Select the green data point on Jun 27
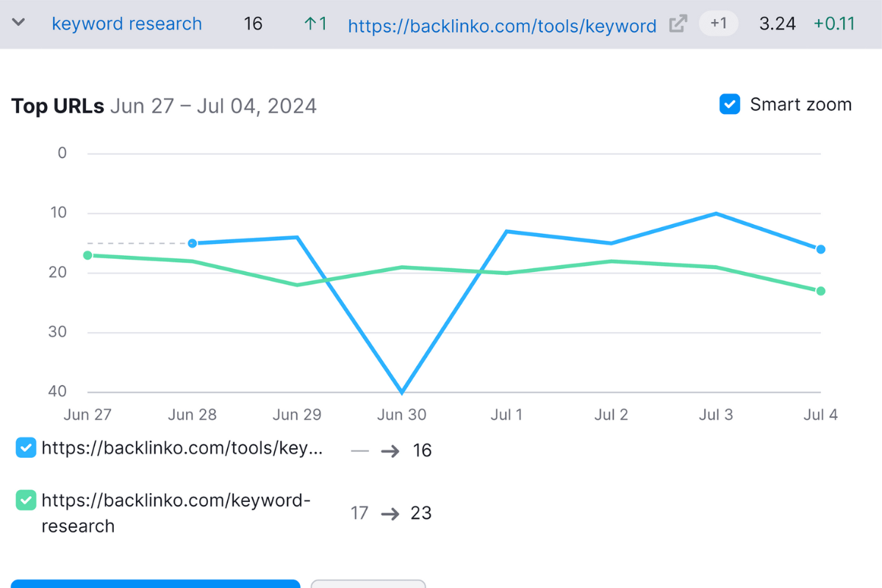 87,255
